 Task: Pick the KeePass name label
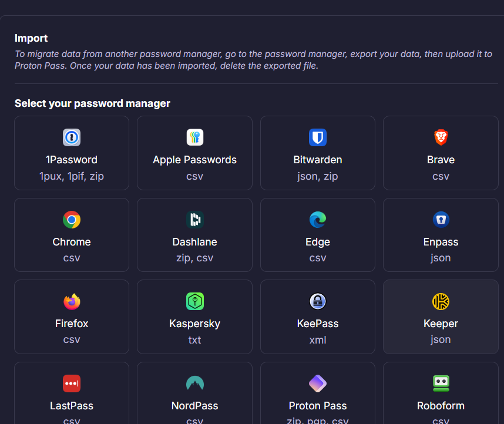318,324
